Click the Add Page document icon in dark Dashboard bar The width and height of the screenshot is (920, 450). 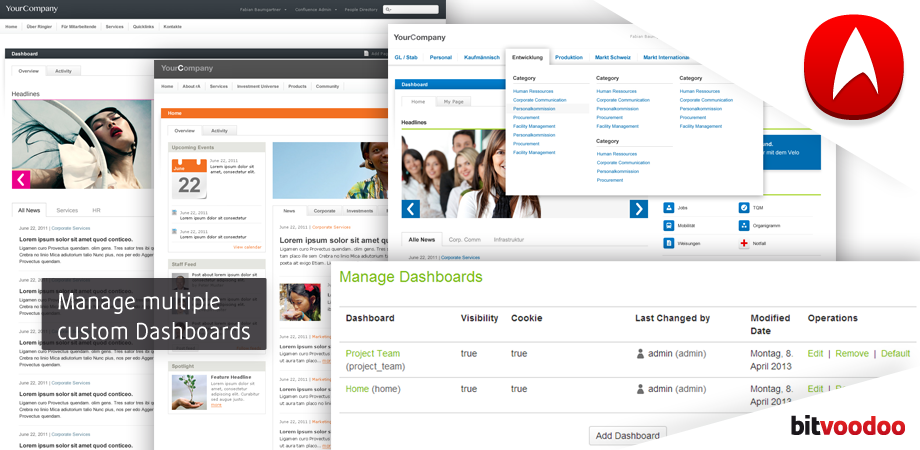[x=366, y=53]
